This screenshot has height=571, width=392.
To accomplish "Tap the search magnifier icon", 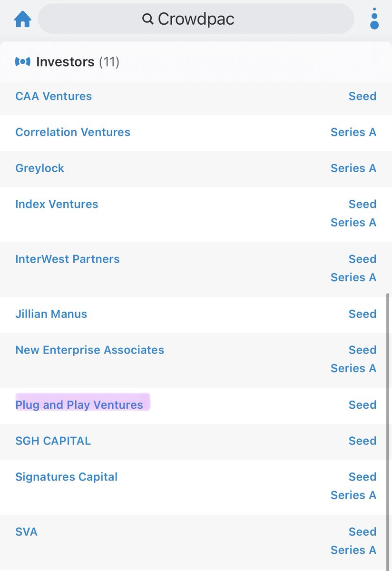I will 148,19.
